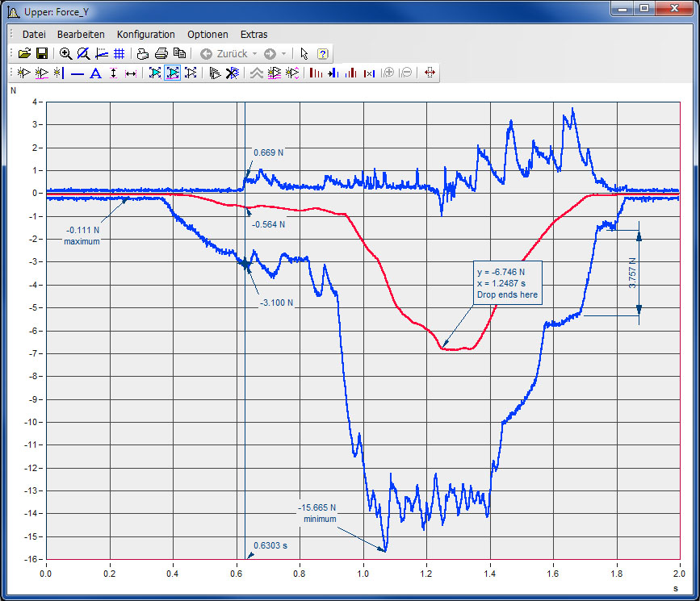Click the Zurück back button
Screen dimensions: 700x601
[x=225, y=54]
